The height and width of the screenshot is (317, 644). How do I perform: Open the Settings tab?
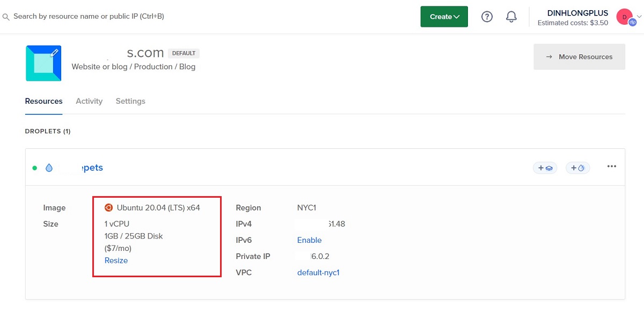pyautogui.click(x=130, y=101)
